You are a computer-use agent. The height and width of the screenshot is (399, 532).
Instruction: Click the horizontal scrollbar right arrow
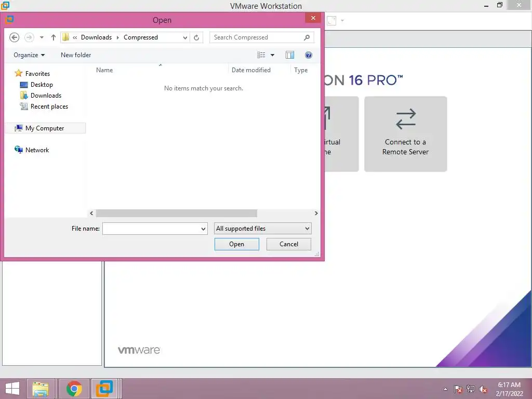316,213
